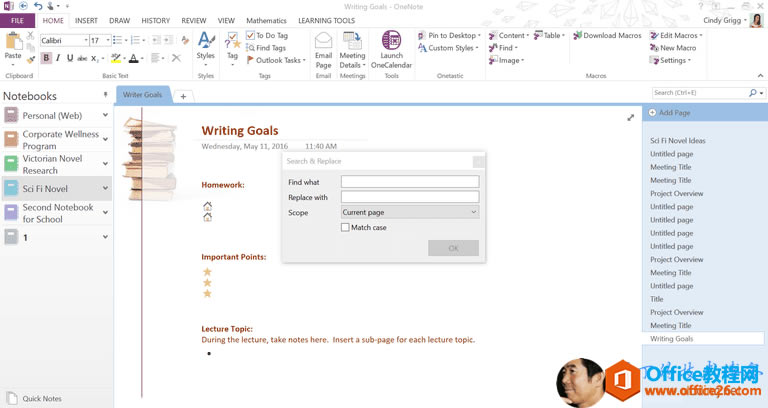Expand the Personal (Web) notebook chevron

[105, 115]
